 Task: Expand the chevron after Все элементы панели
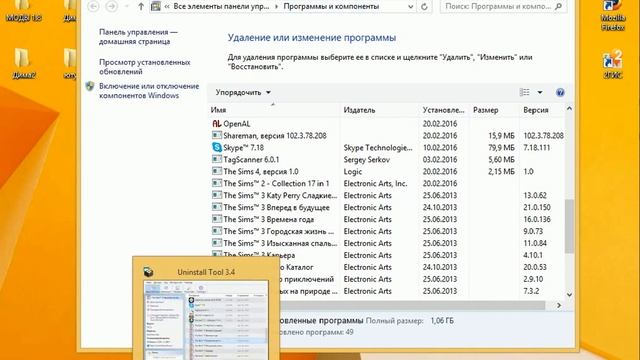point(276,7)
